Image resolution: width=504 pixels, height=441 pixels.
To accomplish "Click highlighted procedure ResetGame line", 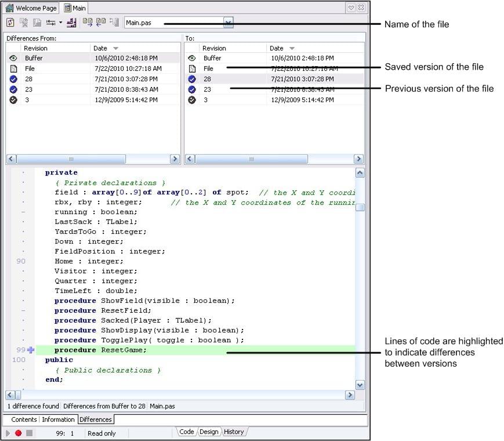I will [195, 350].
